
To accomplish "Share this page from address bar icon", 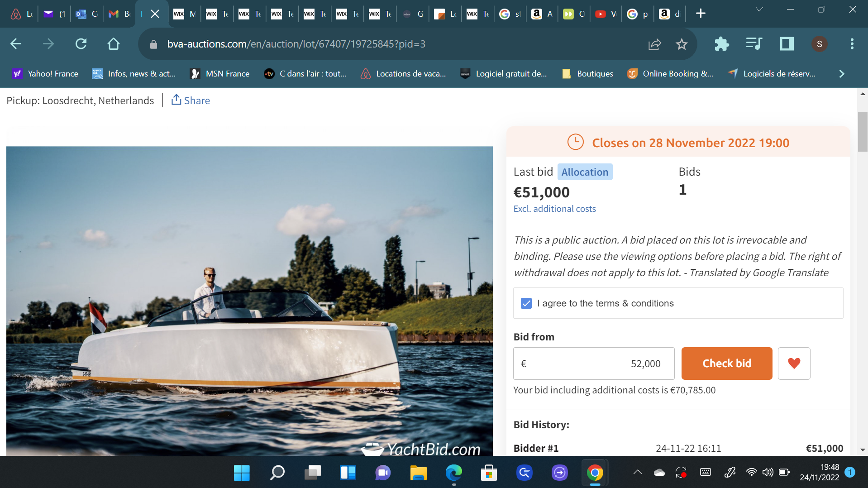I will click(654, 44).
